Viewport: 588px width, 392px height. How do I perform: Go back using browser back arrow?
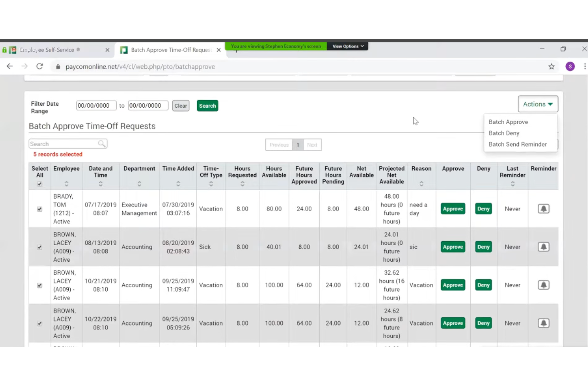(10, 66)
